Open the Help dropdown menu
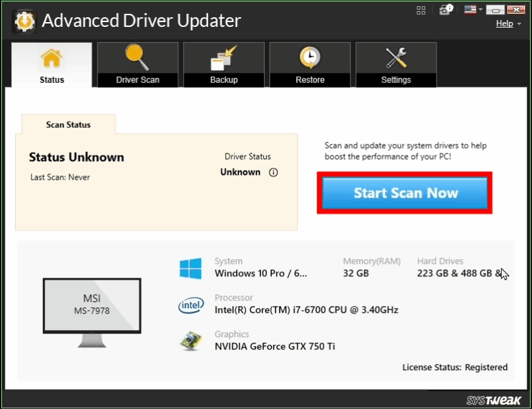Viewport: 532px width, 409px height. coord(508,23)
